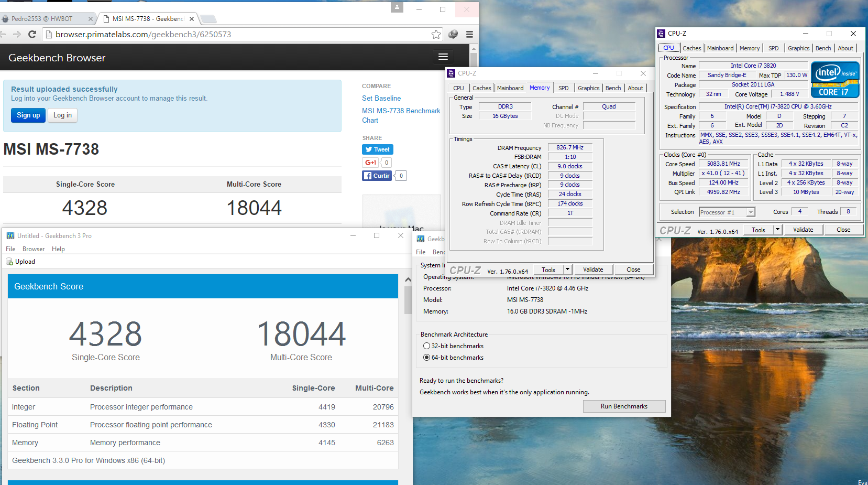Screen dimensions: 868x485
Task: Expand Tools dropdown arrow in CPU-Z Memory window
Action: (567, 270)
